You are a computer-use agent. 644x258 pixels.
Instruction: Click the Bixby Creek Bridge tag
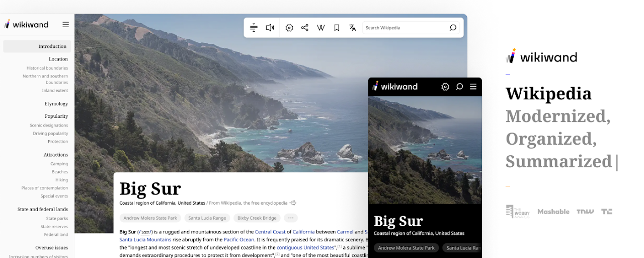(x=257, y=218)
